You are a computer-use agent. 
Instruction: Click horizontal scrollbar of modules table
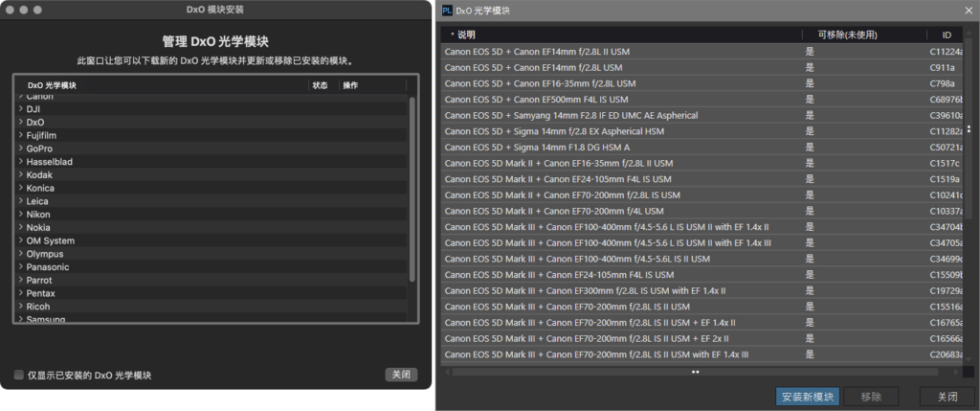click(695, 372)
